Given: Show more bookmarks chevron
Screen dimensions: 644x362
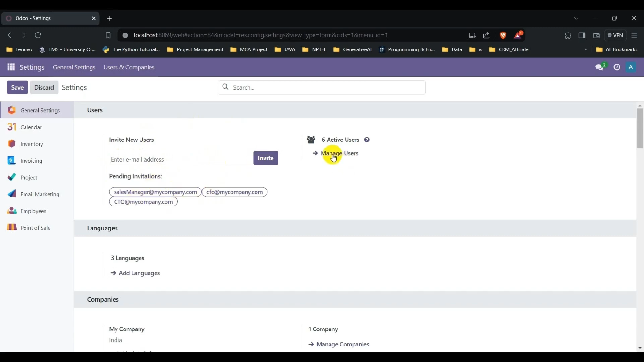Looking at the screenshot, I should pos(586,49).
